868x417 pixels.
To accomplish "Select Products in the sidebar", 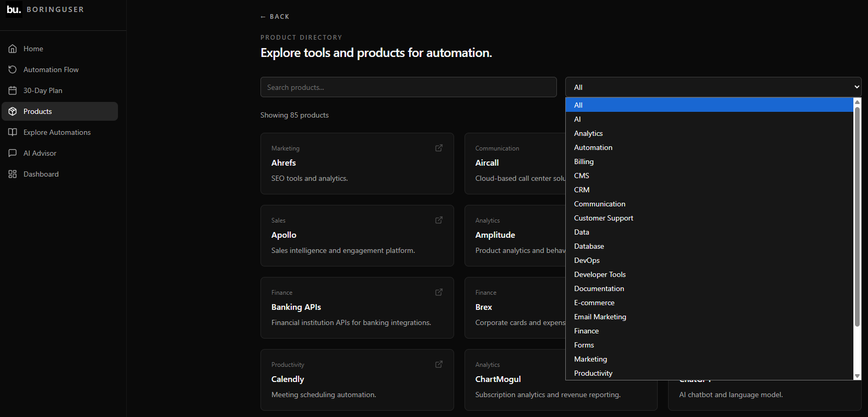I will click(x=60, y=111).
